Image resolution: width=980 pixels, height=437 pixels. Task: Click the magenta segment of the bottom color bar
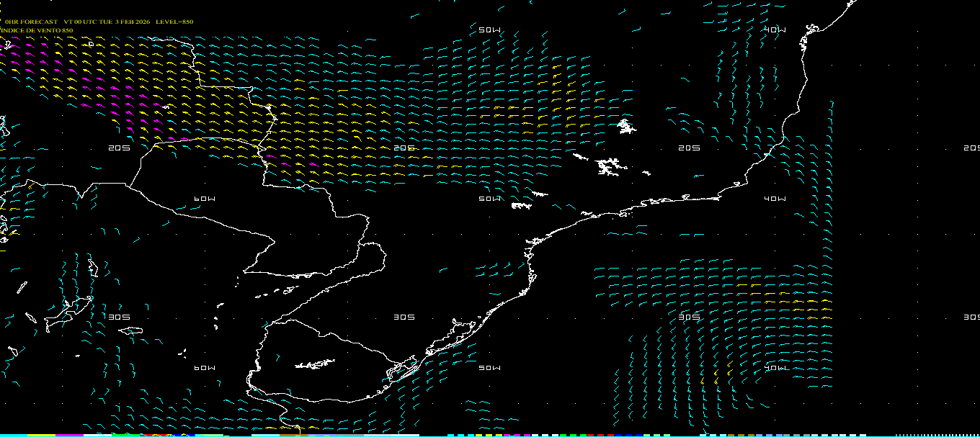click(68, 435)
